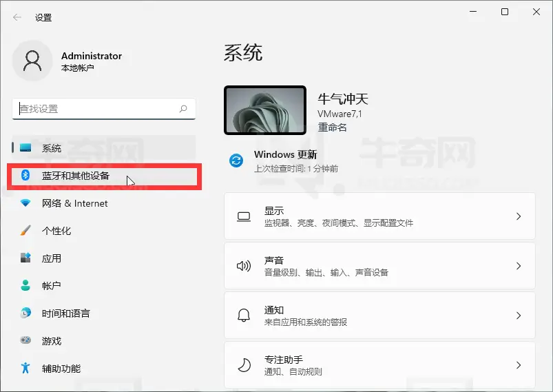Click the 系统 page heading
The height and width of the screenshot is (392, 553).
(243, 53)
